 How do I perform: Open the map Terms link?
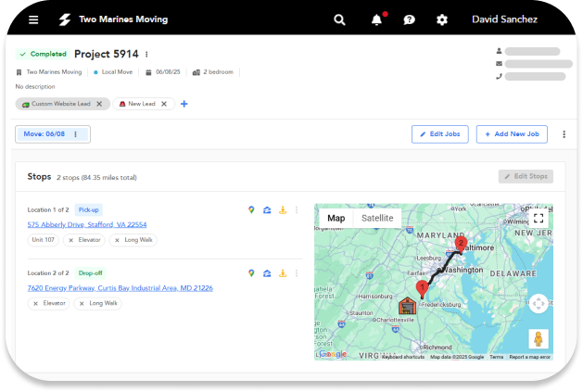pos(497,357)
